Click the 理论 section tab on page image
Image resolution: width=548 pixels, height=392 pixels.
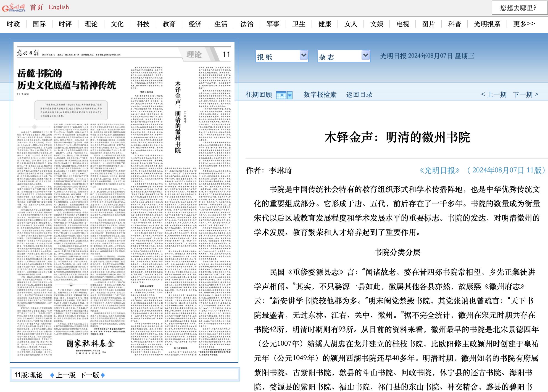point(194,55)
